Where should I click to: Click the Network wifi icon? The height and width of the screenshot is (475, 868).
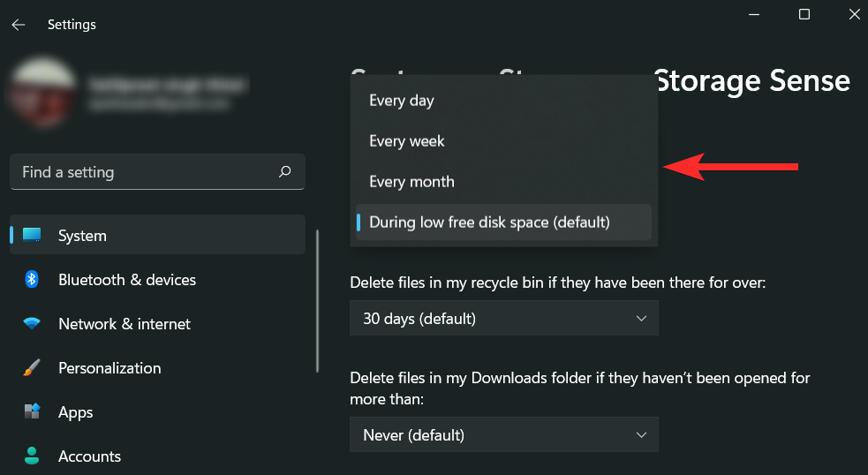pyautogui.click(x=32, y=324)
